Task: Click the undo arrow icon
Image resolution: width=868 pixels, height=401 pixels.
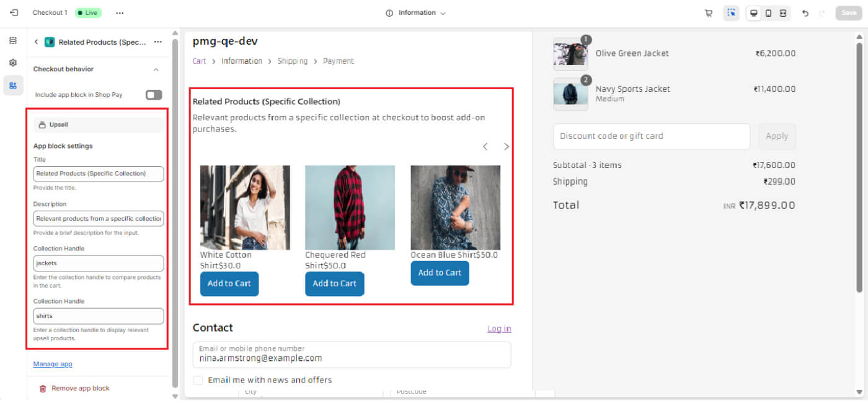Action: click(x=805, y=13)
